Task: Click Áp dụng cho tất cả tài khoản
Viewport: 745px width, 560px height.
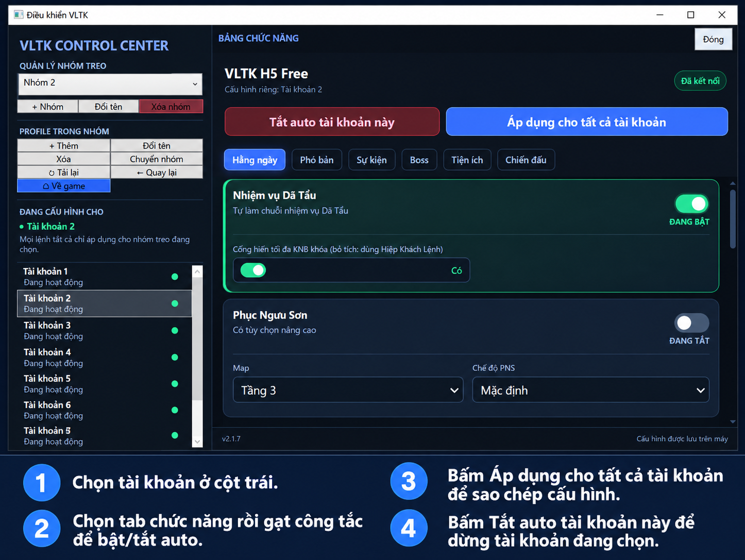Action: click(x=587, y=122)
